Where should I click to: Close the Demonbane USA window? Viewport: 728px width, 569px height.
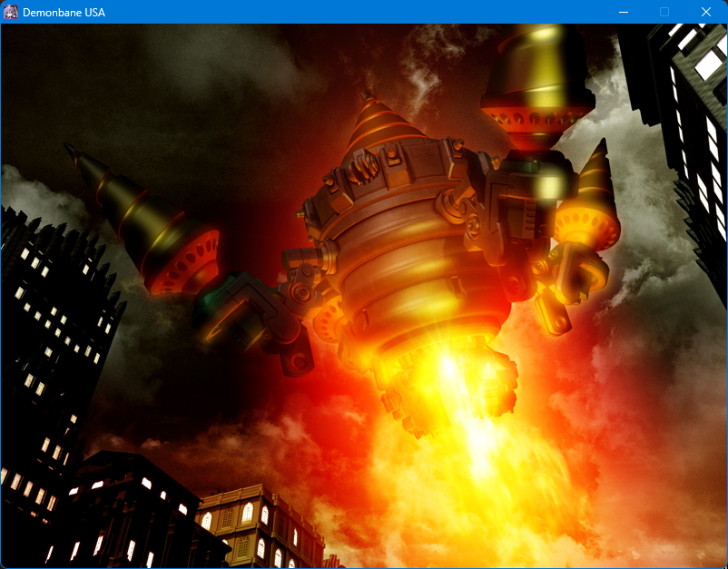pos(706,12)
